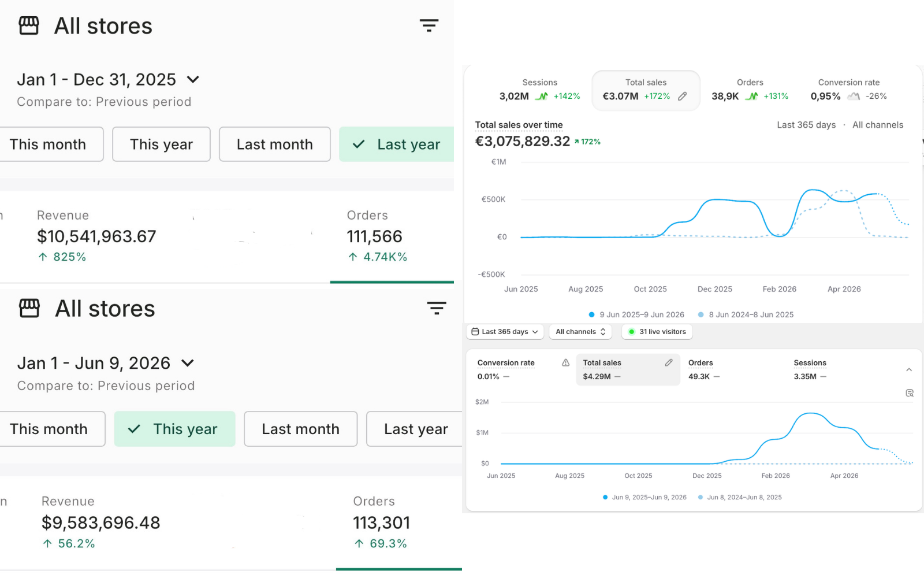Image resolution: width=924 pixels, height=578 pixels.
Task: Click store icon in Jan 1 - Jun 9, 2026 panel
Action: [x=29, y=309]
